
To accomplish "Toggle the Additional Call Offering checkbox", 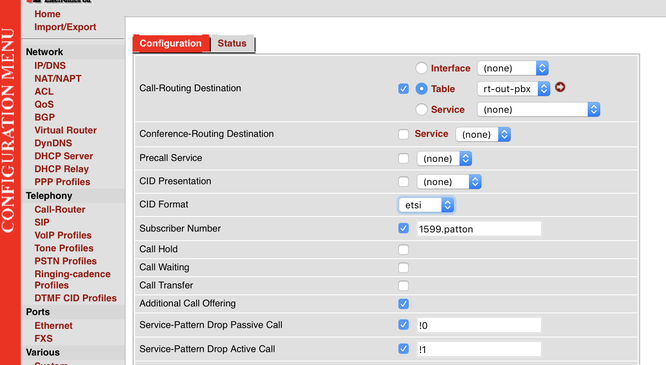I will click(403, 304).
